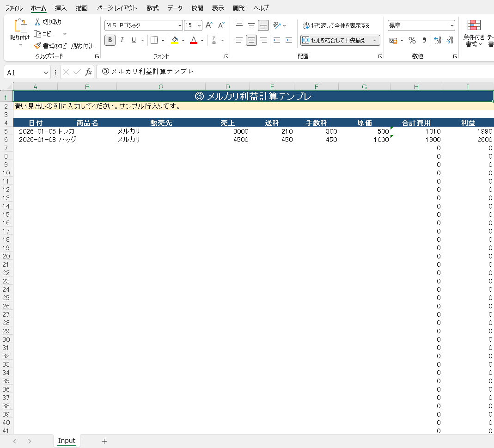494x448 pixels.
Task: Click the Format Painter (書式のコピー/貼り付け) brush
Action: 37,46
